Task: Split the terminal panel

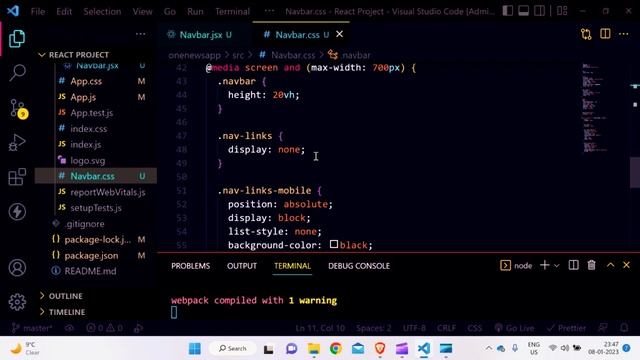Action: (x=573, y=265)
